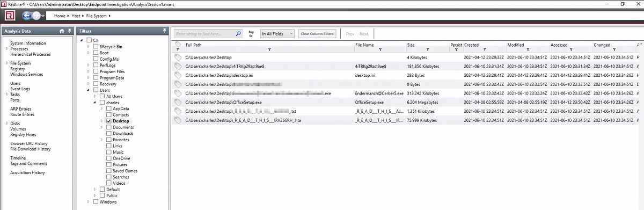Click the Home breadcrumb
The height and width of the screenshot is (210, 644).
tap(60, 16)
